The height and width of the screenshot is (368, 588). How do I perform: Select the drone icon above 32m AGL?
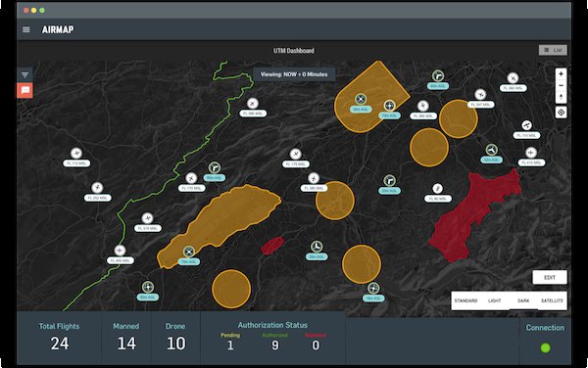coord(492,150)
